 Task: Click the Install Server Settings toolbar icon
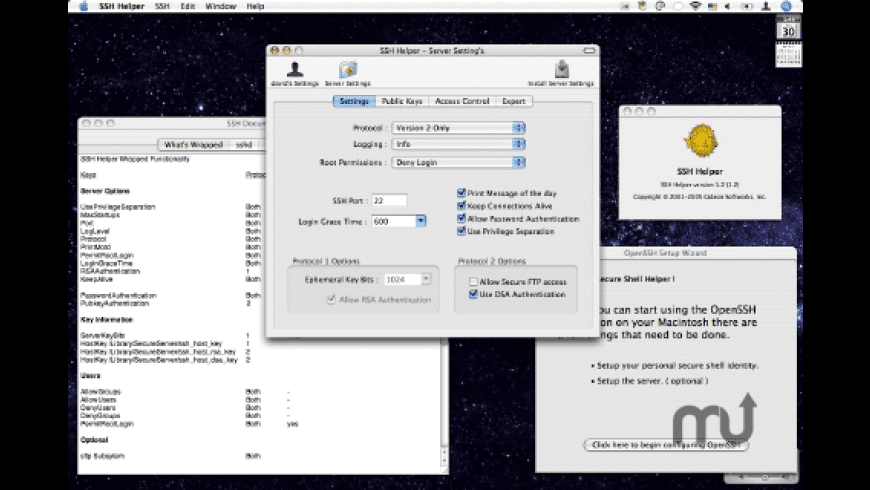[x=561, y=74]
